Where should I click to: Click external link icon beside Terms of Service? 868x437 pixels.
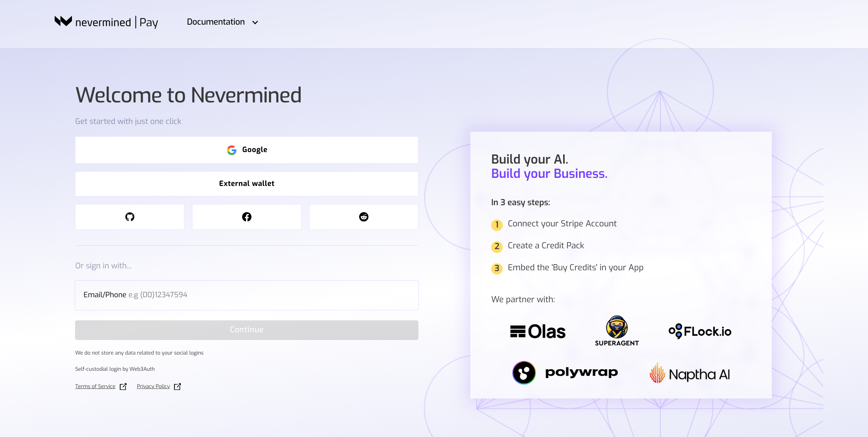[123, 387]
